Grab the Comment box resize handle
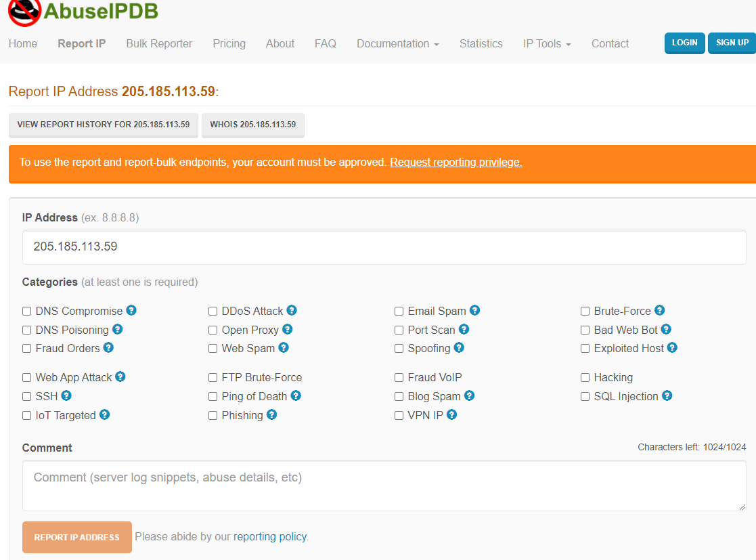 click(x=742, y=507)
